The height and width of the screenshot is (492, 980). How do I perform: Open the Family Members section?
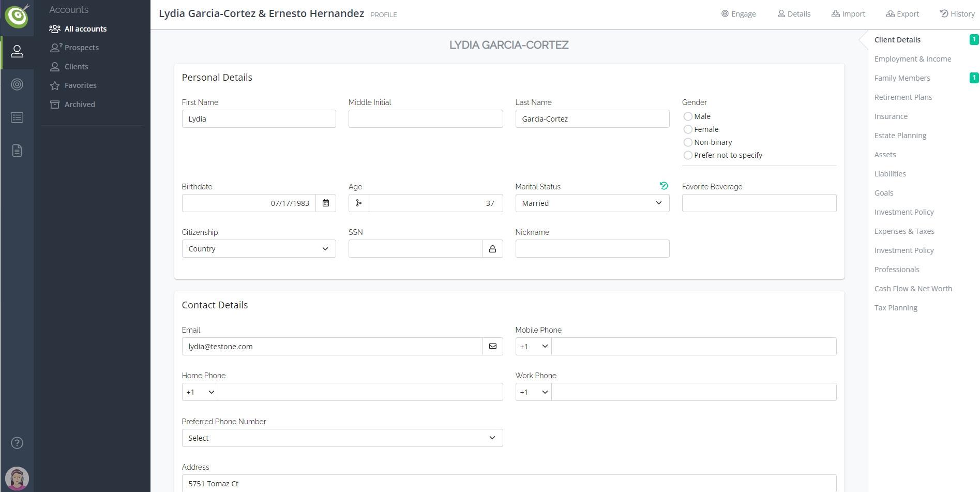(902, 78)
